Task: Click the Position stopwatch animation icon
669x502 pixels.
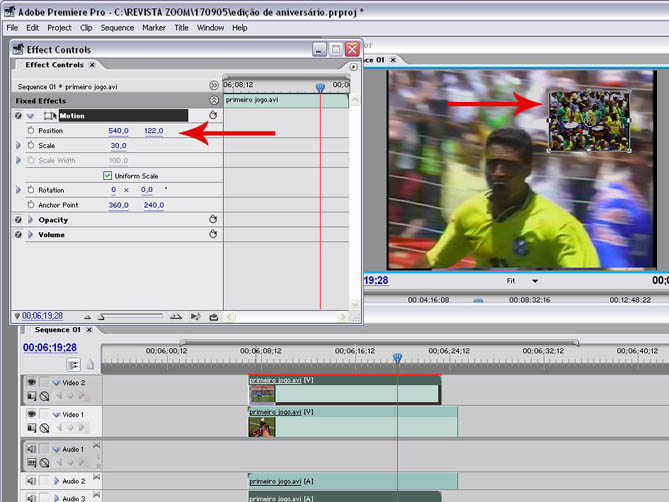Action: click(x=30, y=131)
